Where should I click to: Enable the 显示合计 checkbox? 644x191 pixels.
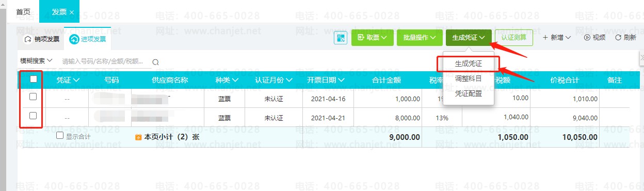pyautogui.click(x=59, y=135)
